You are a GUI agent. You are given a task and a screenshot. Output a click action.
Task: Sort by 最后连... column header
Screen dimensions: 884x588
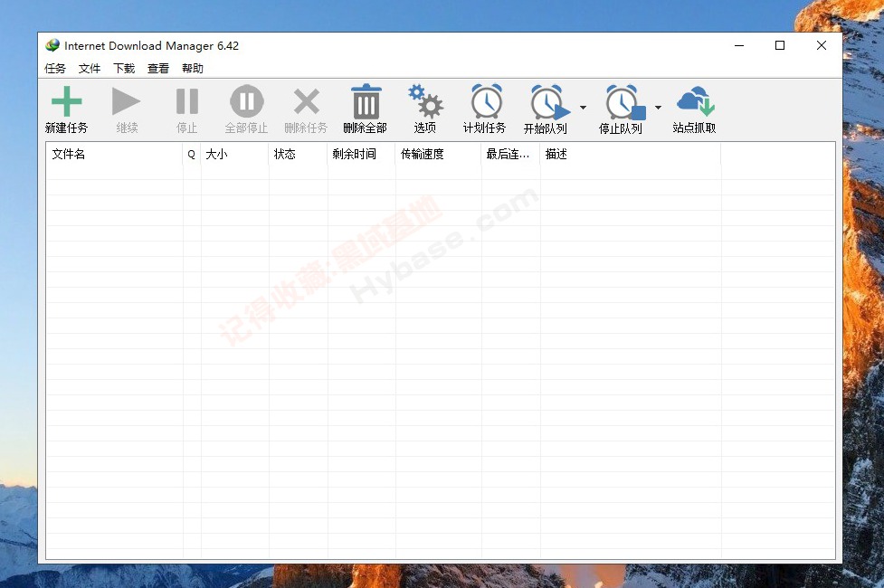pyautogui.click(x=511, y=154)
